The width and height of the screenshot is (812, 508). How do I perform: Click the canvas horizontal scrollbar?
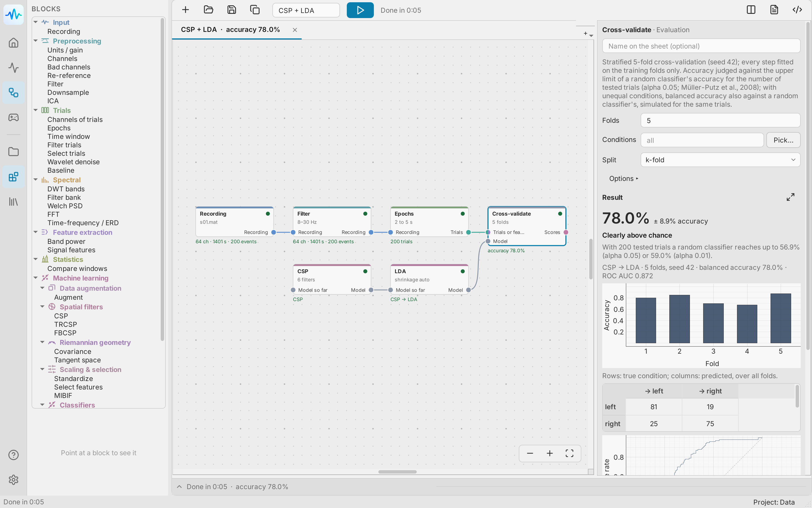[x=397, y=472]
